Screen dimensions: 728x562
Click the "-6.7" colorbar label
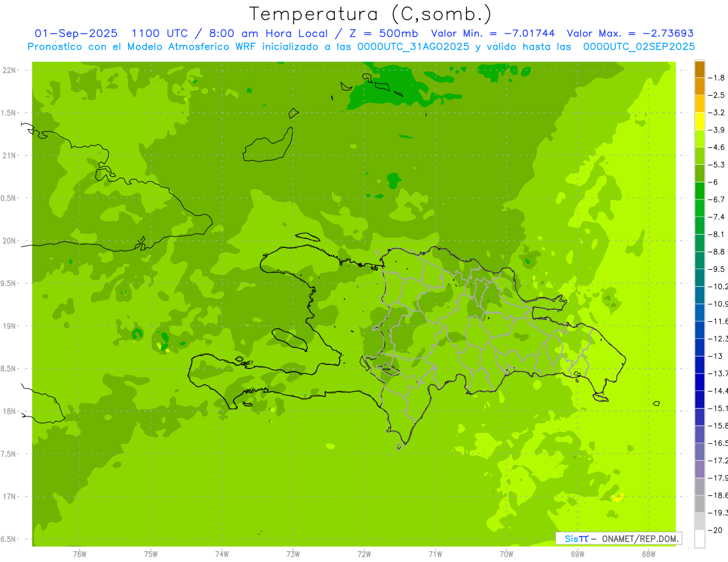tap(717, 199)
